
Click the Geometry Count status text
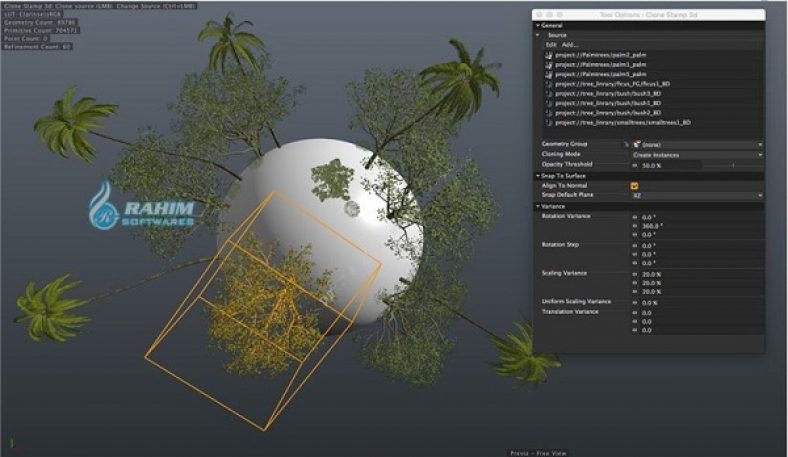(x=40, y=23)
